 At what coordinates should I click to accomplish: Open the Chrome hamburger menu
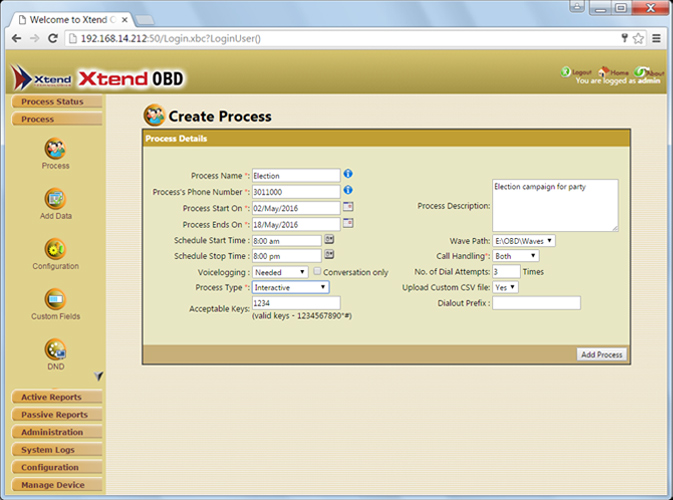pos(656,39)
